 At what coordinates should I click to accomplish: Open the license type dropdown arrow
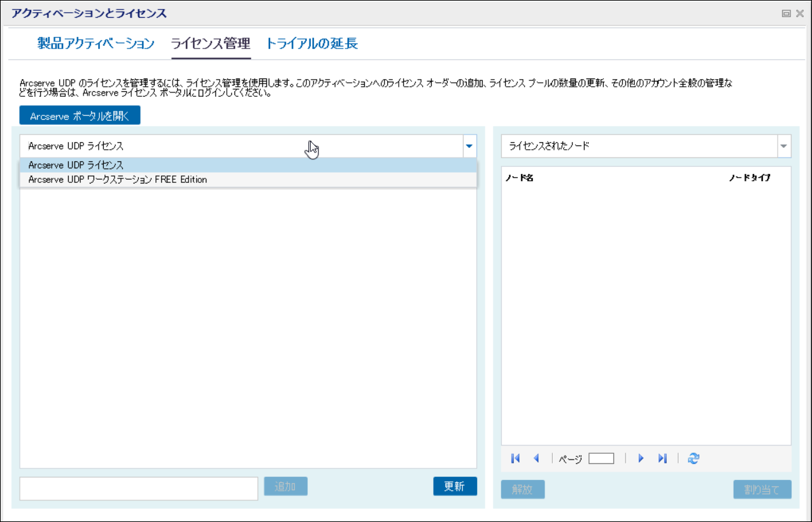coord(469,146)
